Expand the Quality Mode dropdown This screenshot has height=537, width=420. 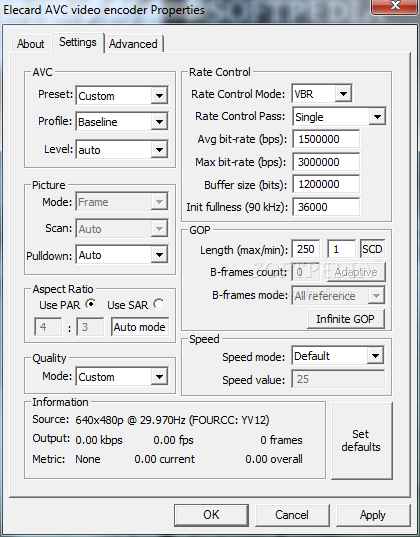(x=122, y=377)
